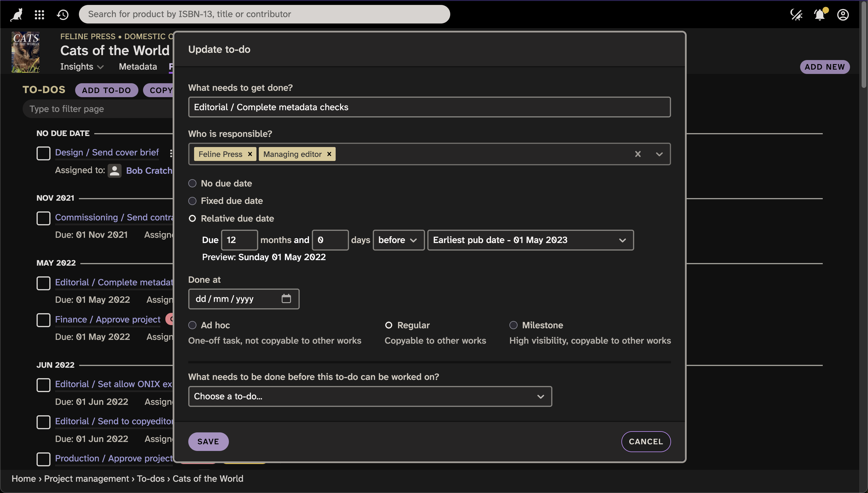
Task: Open the calendar picker in Done at field
Action: pyautogui.click(x=287, y=298)
